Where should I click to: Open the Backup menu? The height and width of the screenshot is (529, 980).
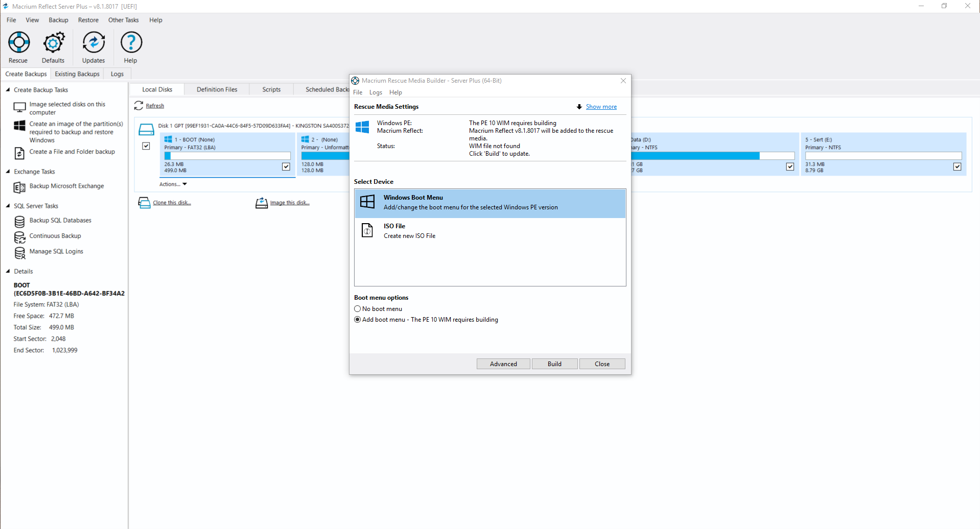(58, 20)
